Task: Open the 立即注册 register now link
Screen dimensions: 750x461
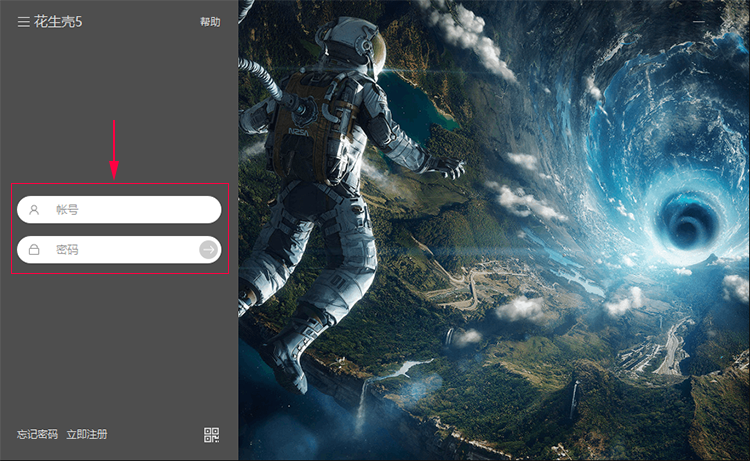Action: [x=87, y=434]
